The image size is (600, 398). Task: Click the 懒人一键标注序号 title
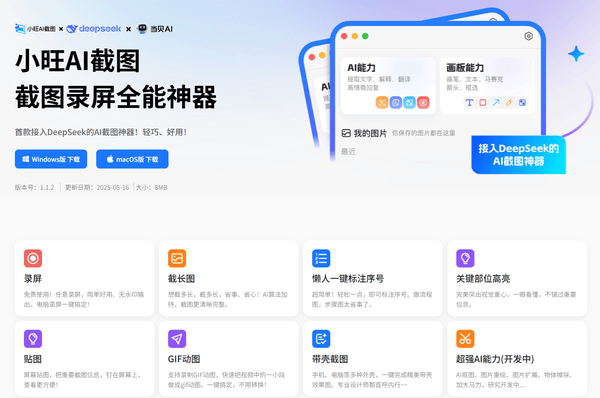(x=348, y=279)
